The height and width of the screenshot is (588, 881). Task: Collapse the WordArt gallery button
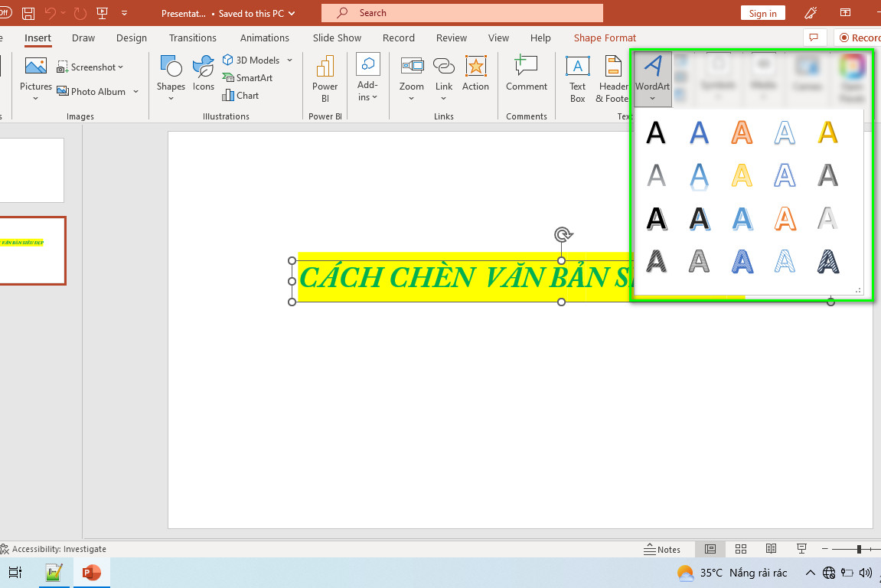652,79
